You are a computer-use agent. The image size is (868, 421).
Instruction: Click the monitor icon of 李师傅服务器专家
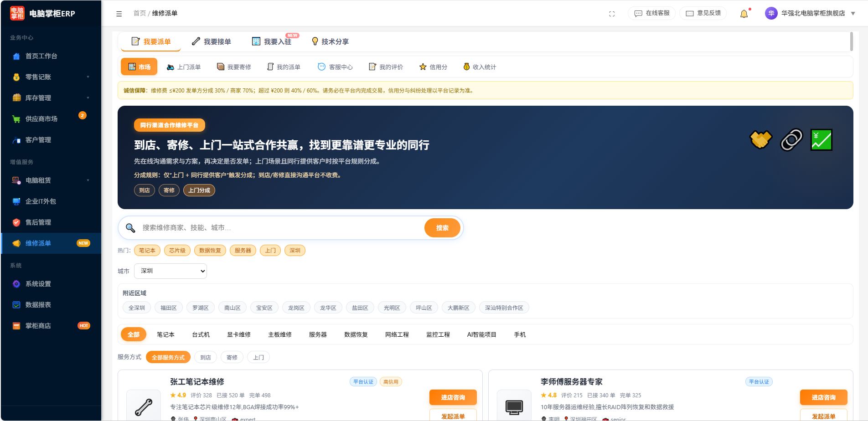(514, 407)
